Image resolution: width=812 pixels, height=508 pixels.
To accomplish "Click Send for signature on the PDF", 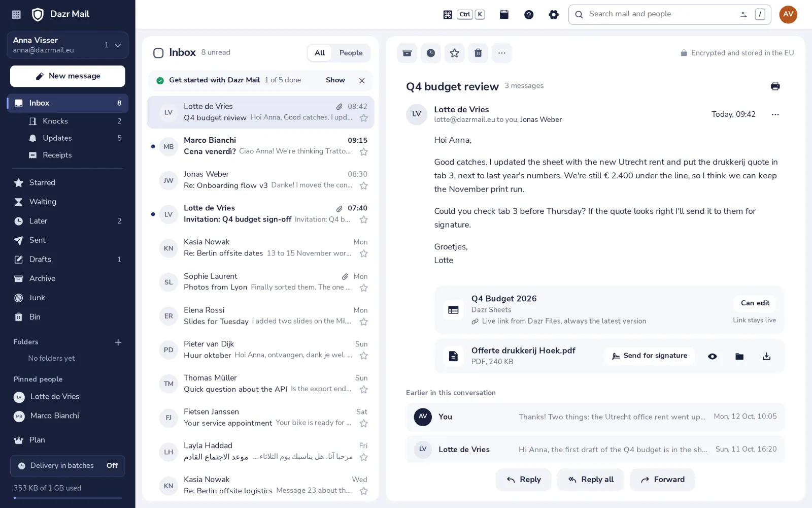I will pos(650,356).
